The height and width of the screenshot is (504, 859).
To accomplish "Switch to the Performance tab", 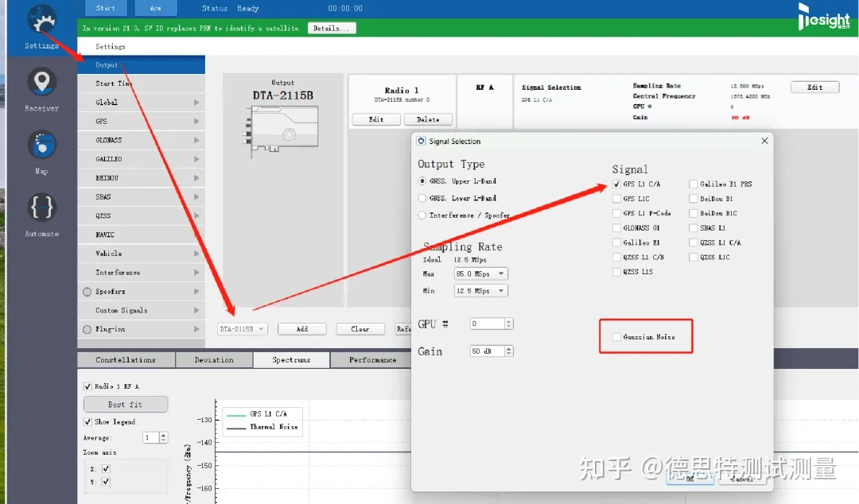I will [x=371, y=360].
